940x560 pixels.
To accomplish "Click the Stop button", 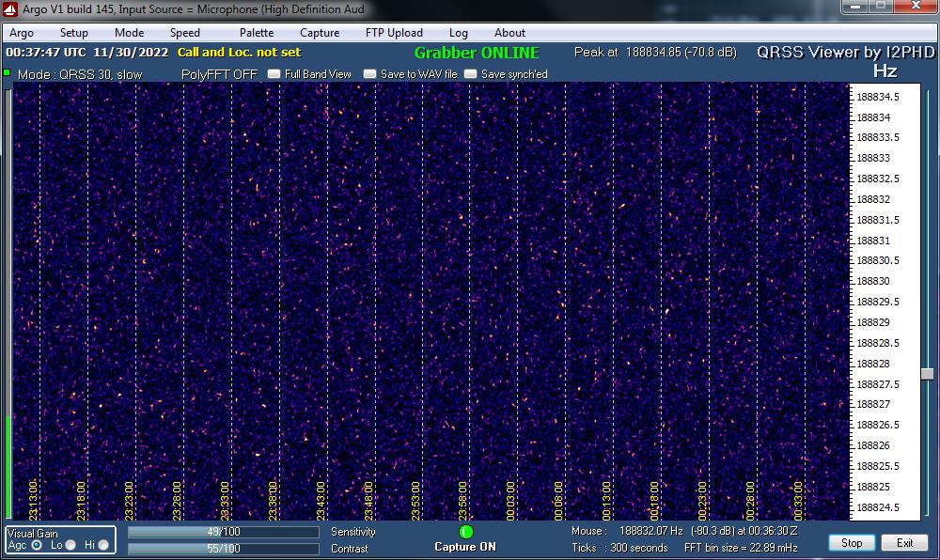I will (x=852, y=543).
